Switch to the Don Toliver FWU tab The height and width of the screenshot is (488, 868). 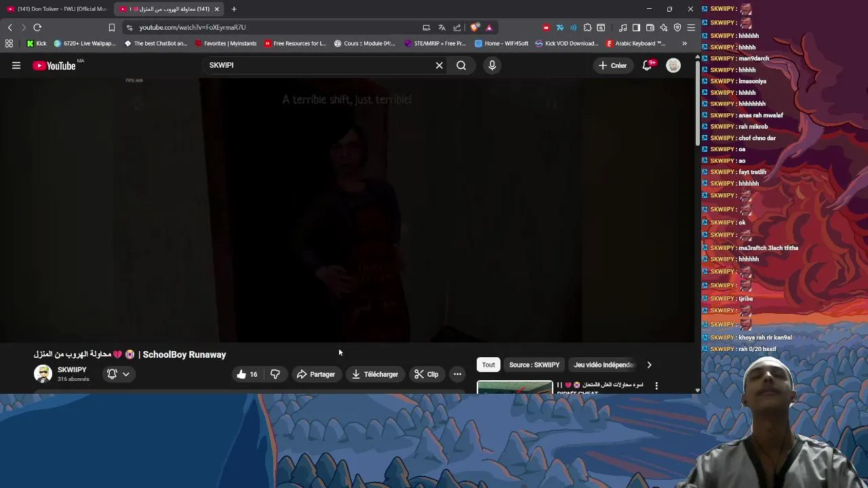[x=57, y=9]
